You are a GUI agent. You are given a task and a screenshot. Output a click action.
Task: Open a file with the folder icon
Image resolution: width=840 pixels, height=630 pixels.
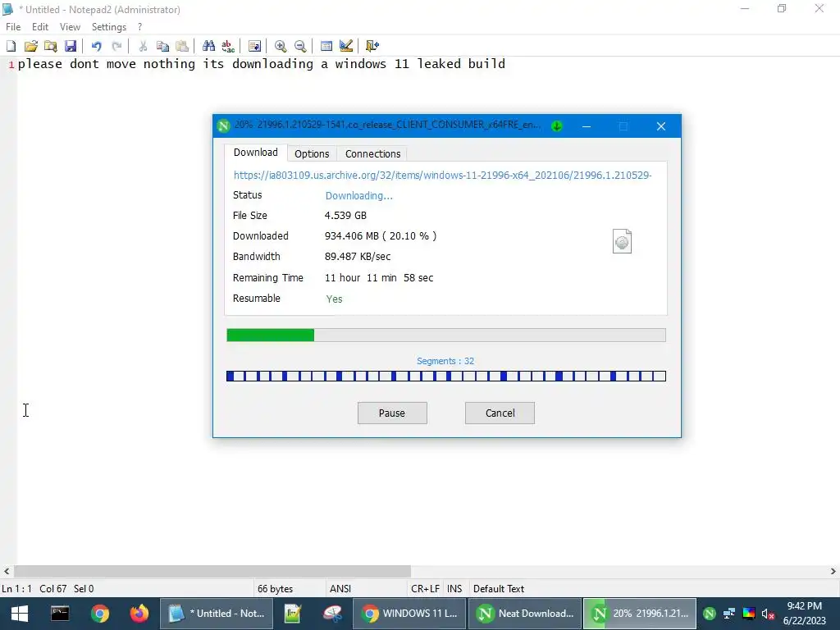[x=31, y=46]
